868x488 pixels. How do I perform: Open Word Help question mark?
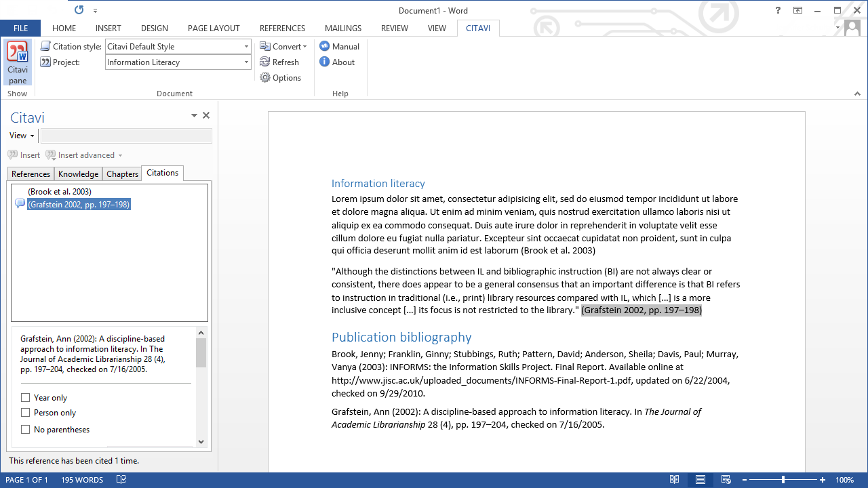point(778,10)
